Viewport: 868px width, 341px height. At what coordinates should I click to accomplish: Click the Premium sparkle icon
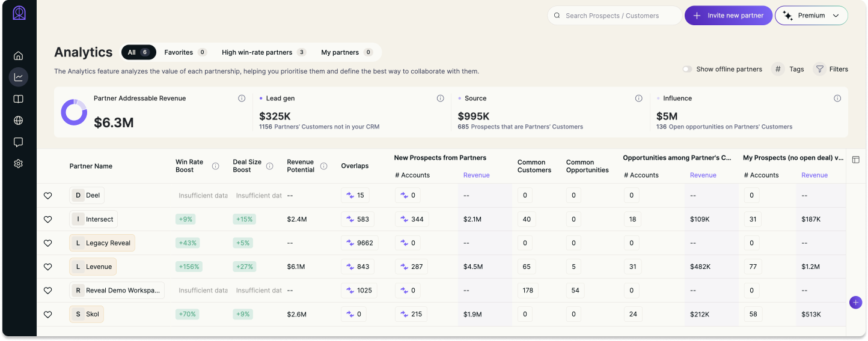(x=787, y=16)
